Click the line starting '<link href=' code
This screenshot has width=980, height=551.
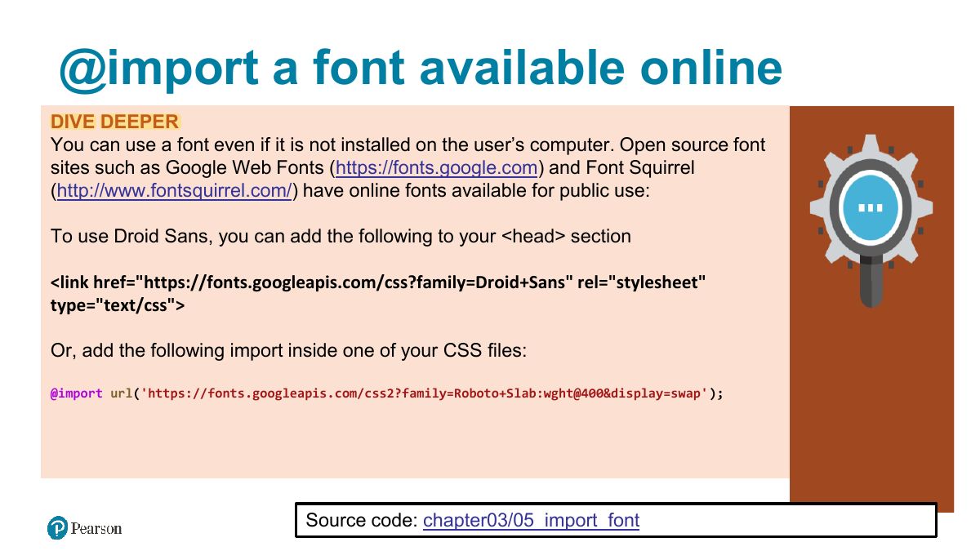(378, 283)
